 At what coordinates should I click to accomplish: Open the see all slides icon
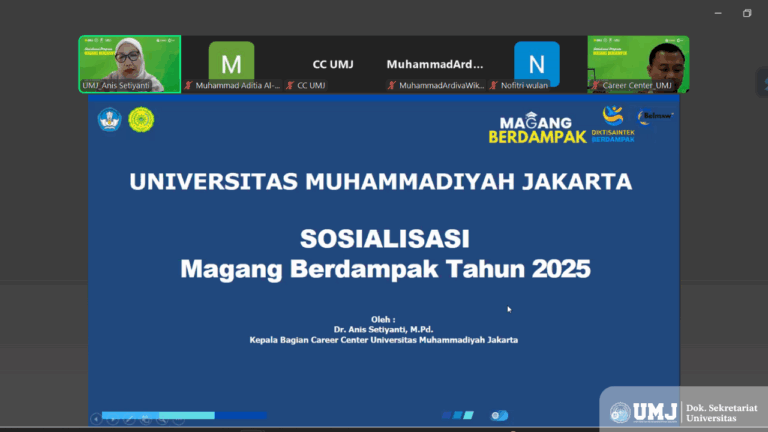point(145,419)
